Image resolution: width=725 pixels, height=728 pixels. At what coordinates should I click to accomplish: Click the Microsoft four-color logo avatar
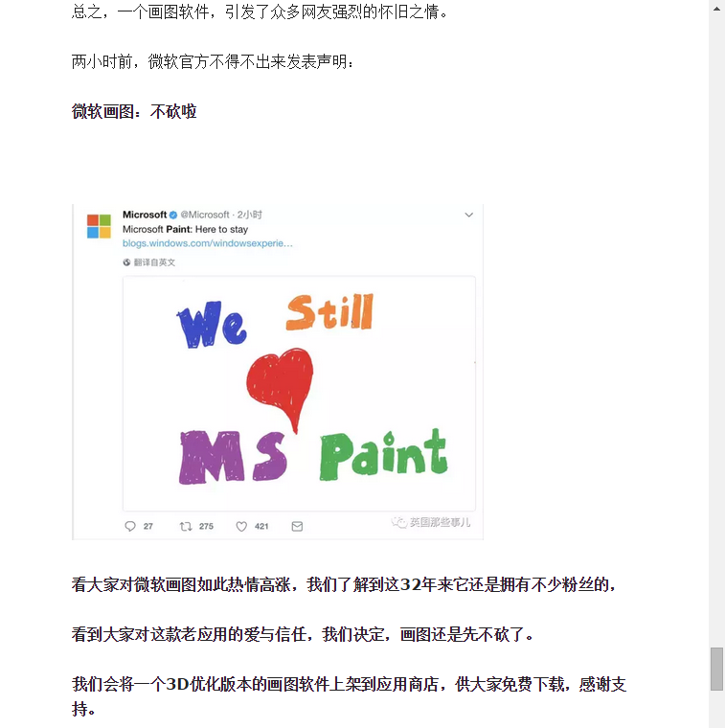pyautogui.click(x=99, y=226)
